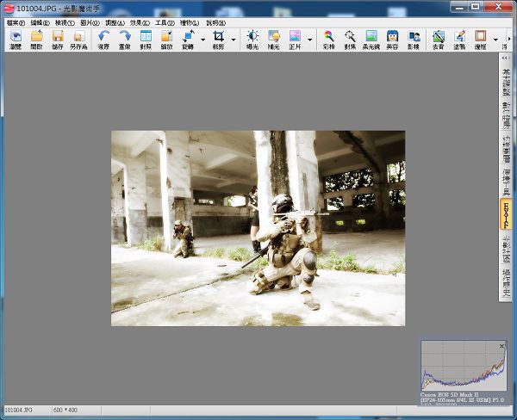Select the highlighted EXIF side tab
This screenshot has width=517, height=420.
(x=506, y=213)
